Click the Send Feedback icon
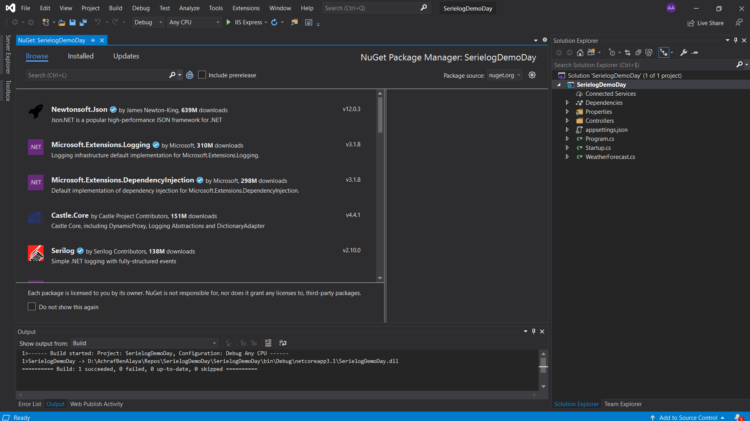 (x=739, y=23)
